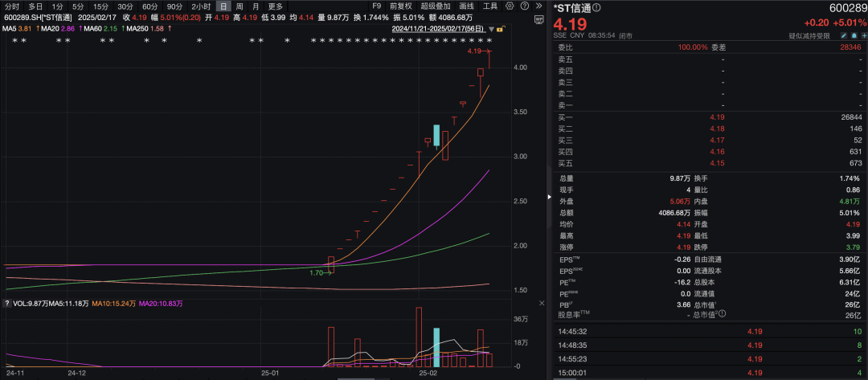Screen dimensions: 868x380
Task: Click the 工具 tools button
Action: click(489, 6)
